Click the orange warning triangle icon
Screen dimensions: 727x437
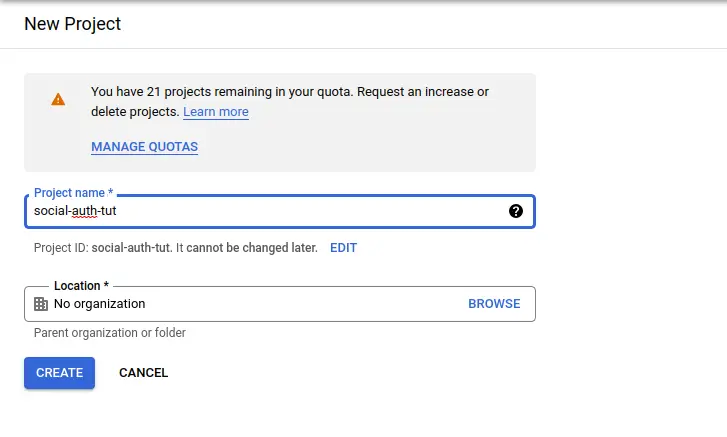58,99
